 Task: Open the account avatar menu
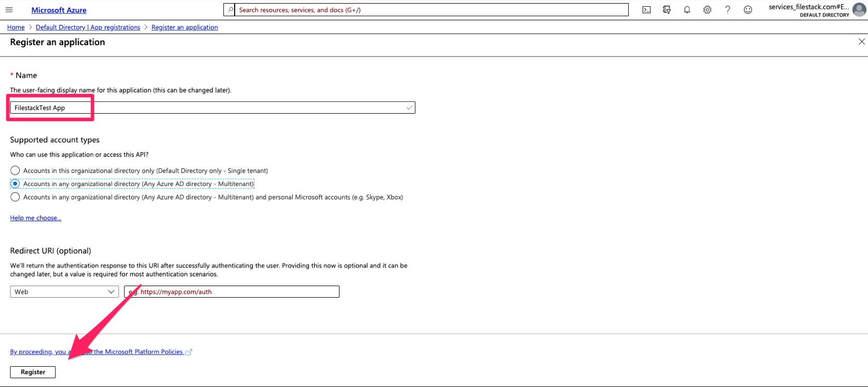click(859, 10)
